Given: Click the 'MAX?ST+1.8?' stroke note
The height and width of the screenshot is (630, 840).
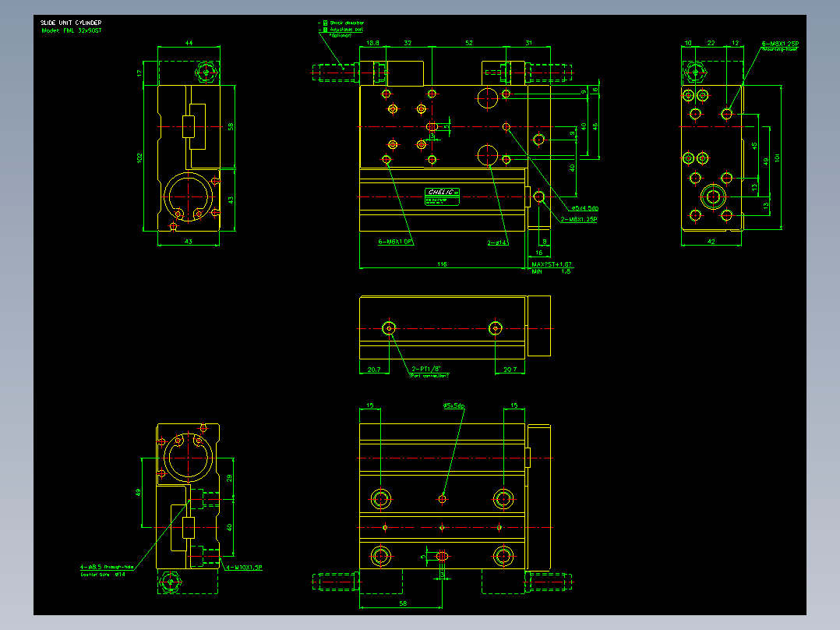Looking at the screenshot, I should click(551, 265).
